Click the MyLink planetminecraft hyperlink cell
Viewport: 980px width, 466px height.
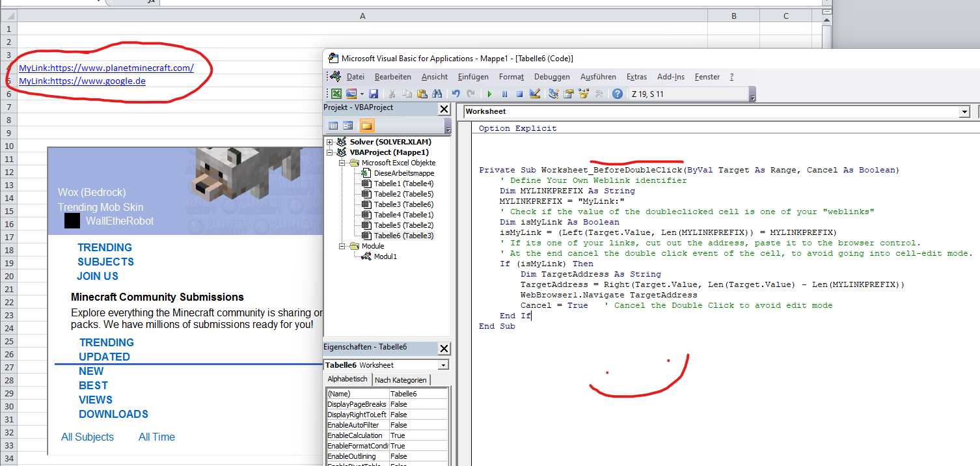click(x=106, y=68)
